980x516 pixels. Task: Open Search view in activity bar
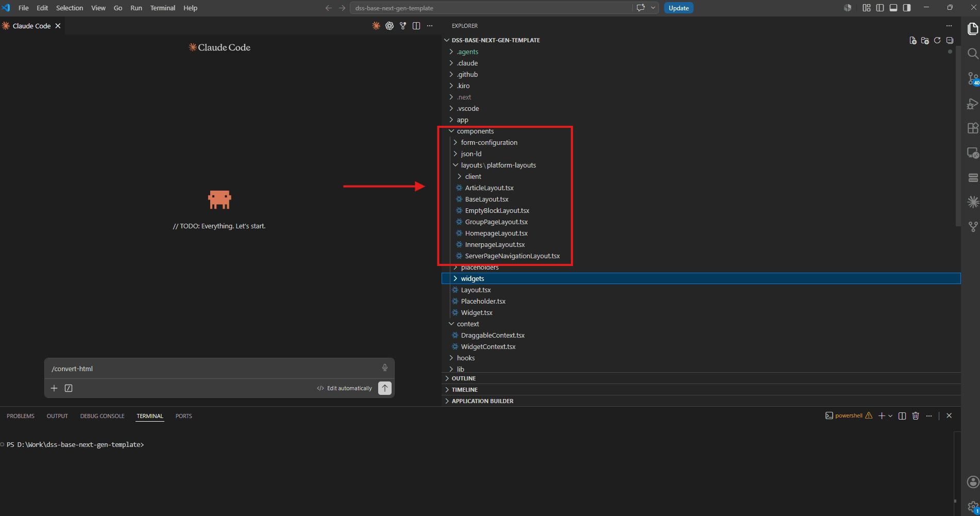point(973,53)
